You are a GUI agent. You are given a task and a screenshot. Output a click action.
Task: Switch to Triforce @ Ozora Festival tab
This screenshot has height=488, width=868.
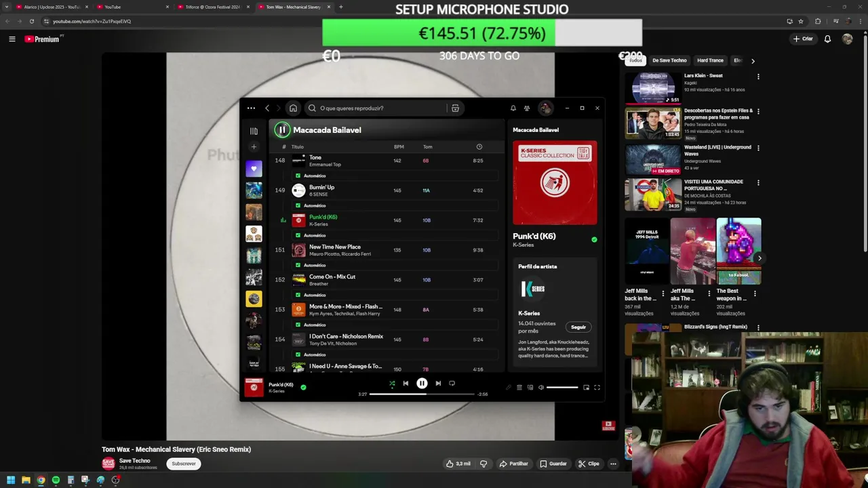point(214,7)
